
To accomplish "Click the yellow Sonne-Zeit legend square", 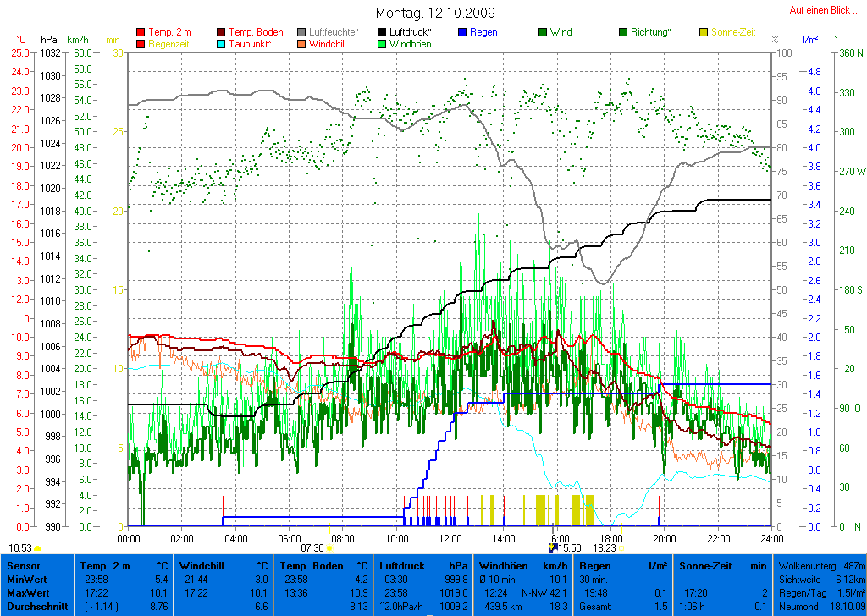I will [x=704, y=33].
